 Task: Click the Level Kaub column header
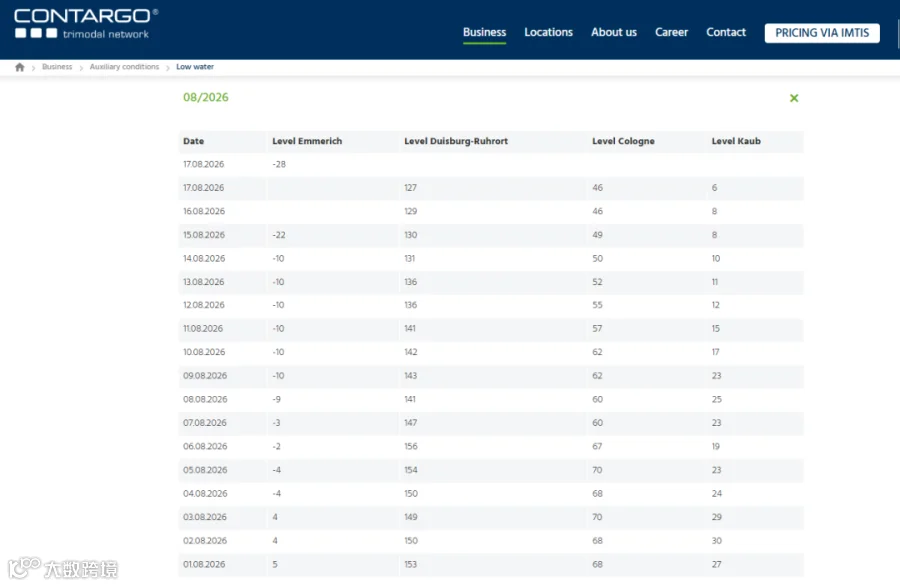coord(736,141)
